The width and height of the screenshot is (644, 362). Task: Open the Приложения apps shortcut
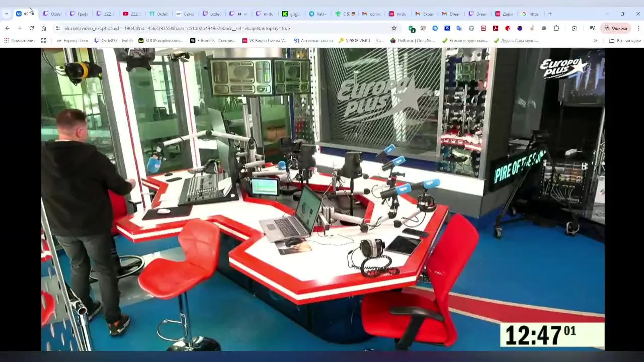click(x=20, y=41)
